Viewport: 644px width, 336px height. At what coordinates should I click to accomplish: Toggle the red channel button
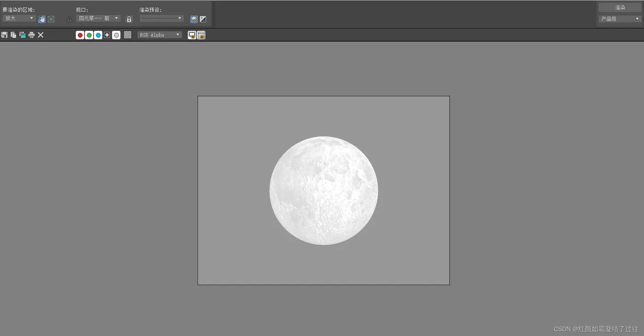coord(80,35)
